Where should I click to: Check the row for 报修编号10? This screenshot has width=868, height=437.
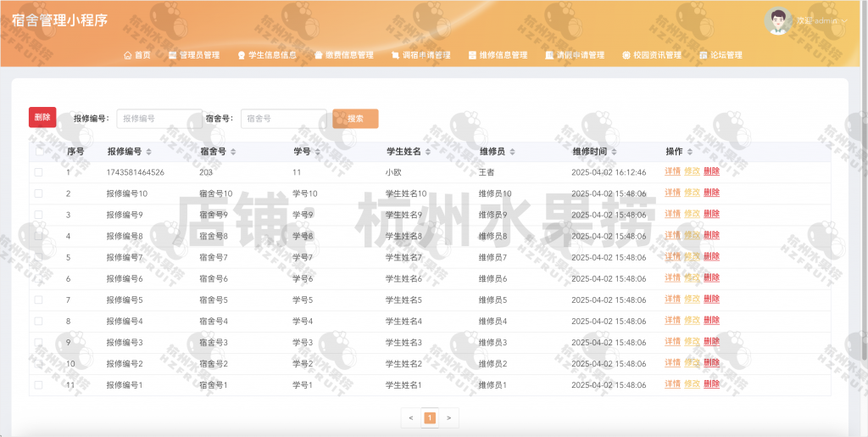click(39, 193)
